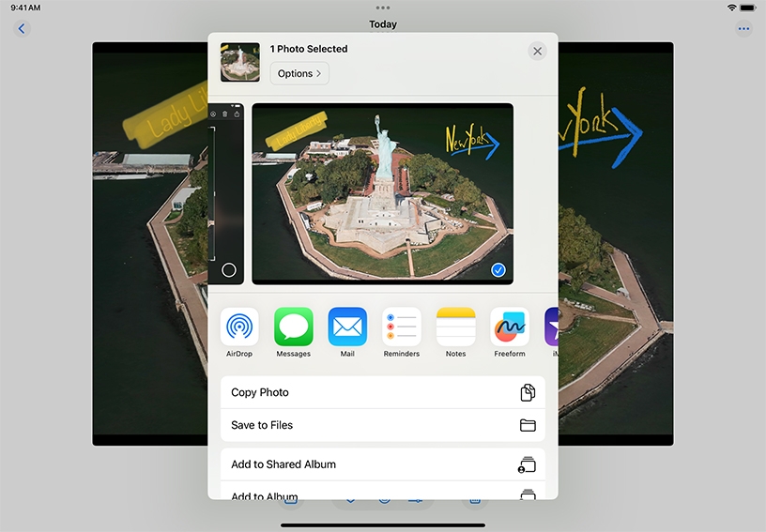Screen dimensions: 766x532
Task: Tap Add to Album
Action: (382, 494)
